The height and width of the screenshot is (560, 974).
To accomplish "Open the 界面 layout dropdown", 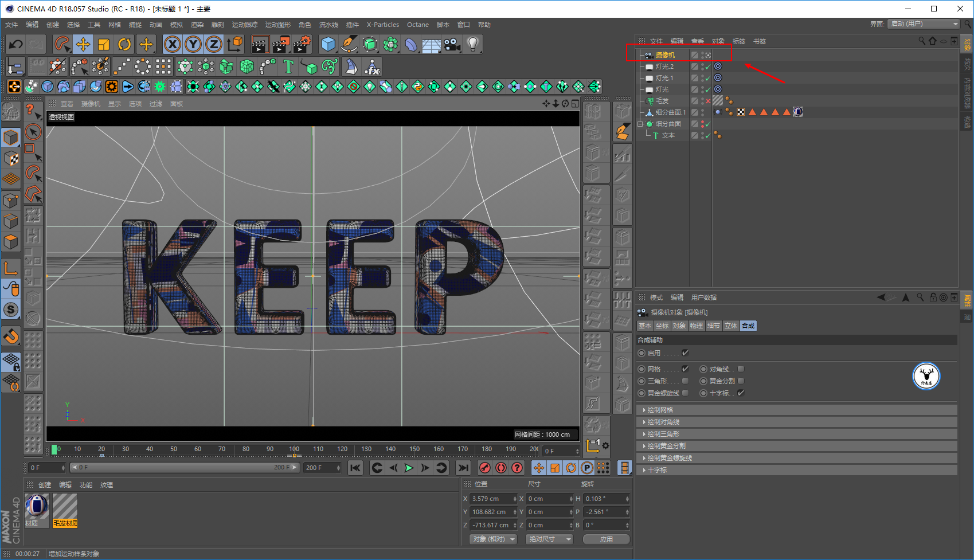I will 923,24.
